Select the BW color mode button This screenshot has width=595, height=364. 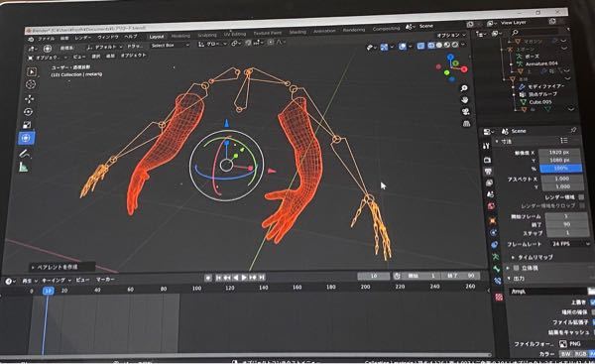point(566,353)
